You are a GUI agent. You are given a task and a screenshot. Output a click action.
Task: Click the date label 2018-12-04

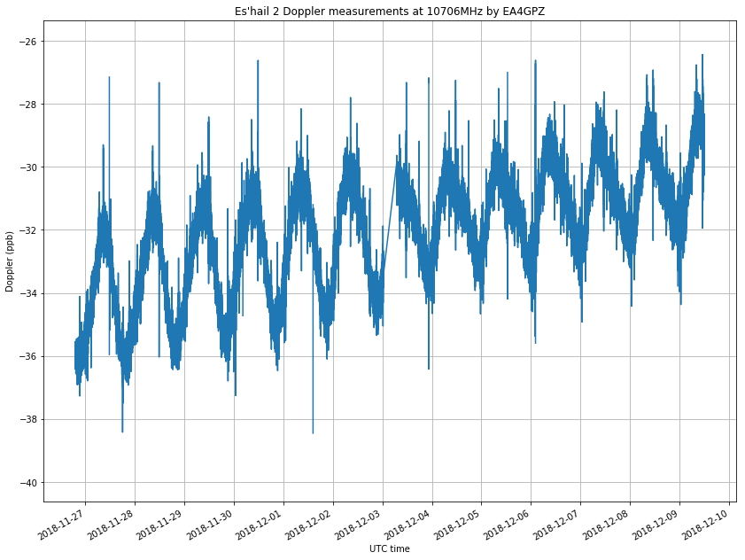[408, 524]
